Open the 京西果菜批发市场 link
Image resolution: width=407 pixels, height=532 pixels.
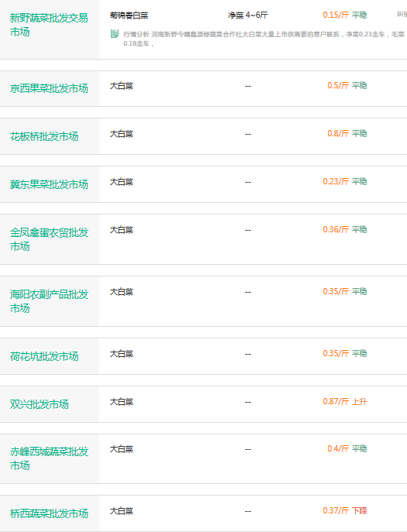[x=49, y=88]
